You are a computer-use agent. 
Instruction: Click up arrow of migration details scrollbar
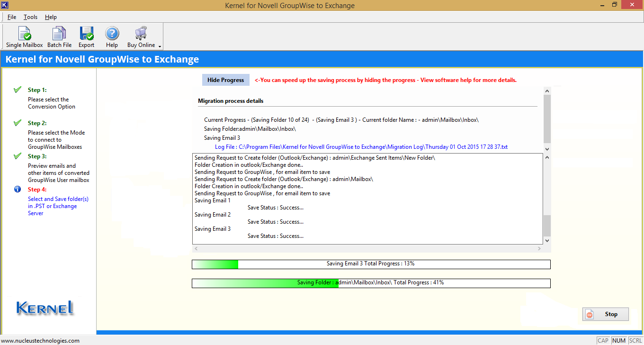point(547,91)
